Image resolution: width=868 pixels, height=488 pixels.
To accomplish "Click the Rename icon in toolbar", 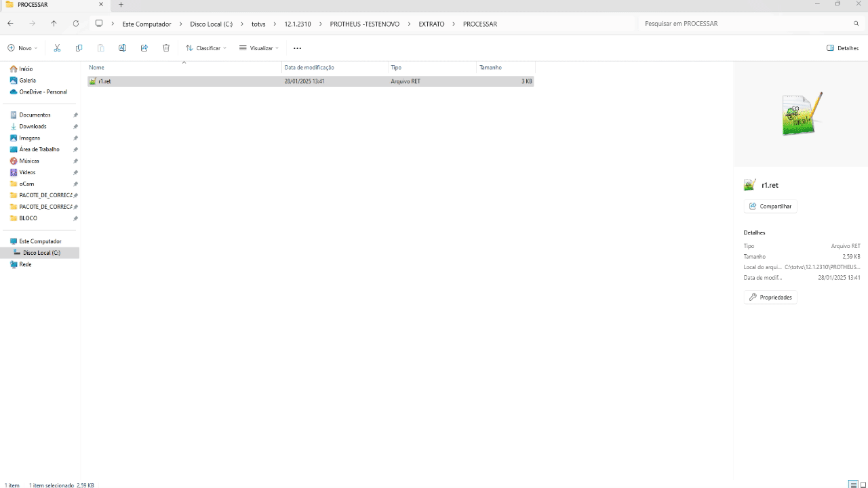I will 122,48.
